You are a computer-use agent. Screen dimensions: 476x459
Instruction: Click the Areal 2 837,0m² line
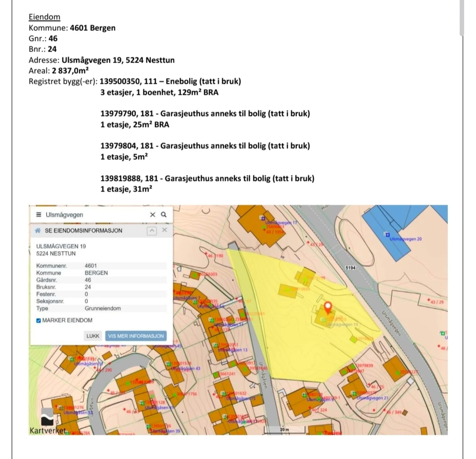coord(59,71)
